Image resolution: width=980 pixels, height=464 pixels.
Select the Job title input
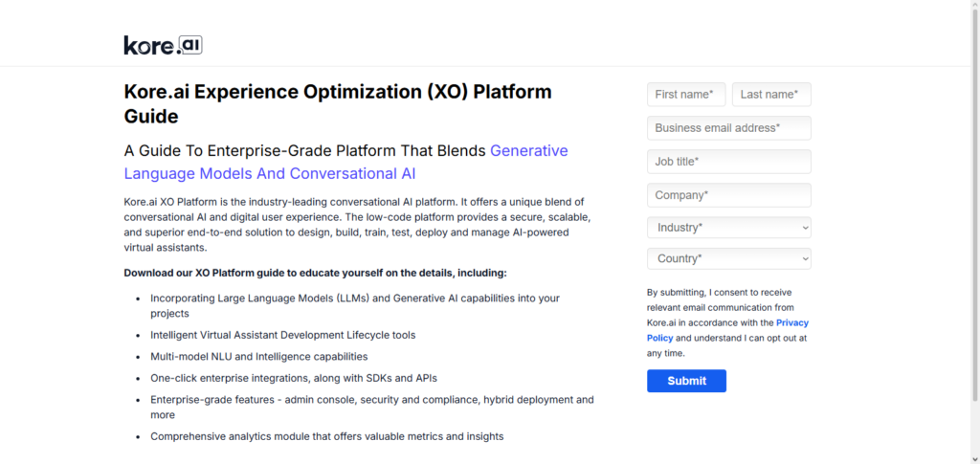click(x=729, y=162)
